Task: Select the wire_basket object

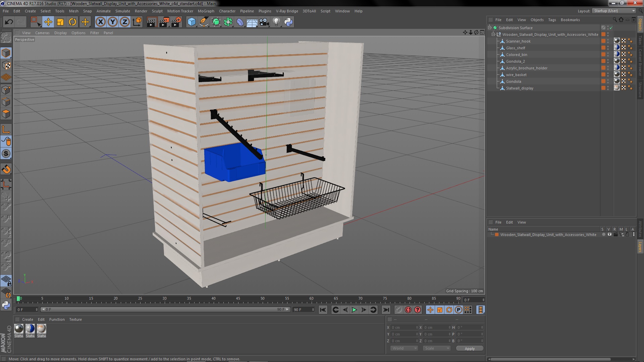Action: [516, 75]
